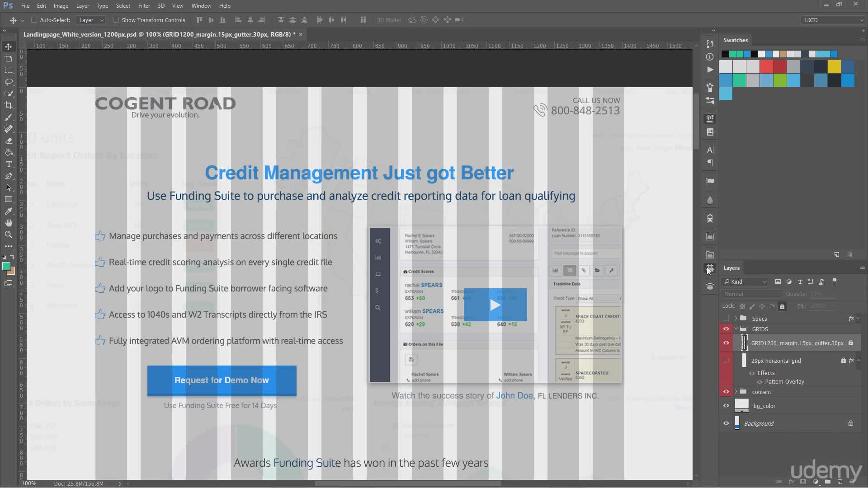Select the Healing Brush tool

coord(9,129)
